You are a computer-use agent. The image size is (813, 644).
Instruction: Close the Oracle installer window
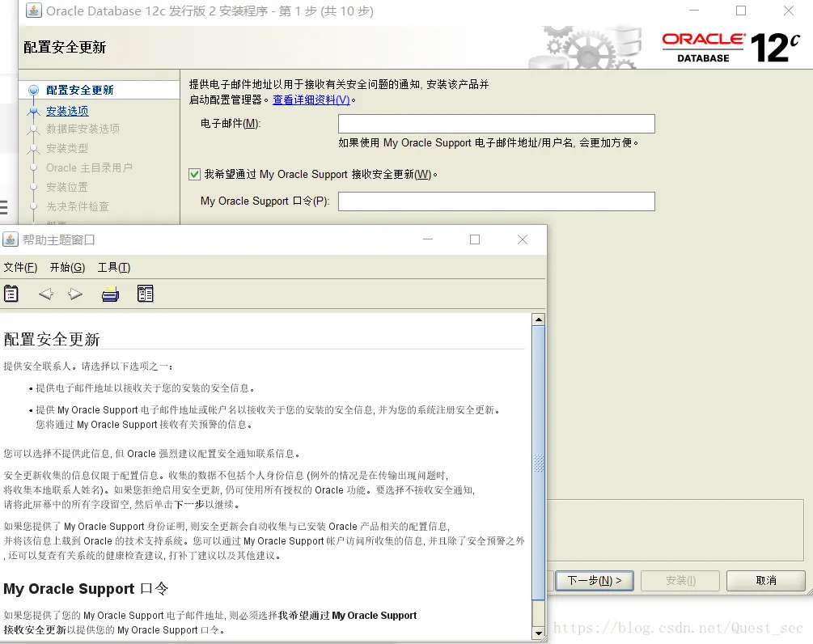click(x=789, y=11)
